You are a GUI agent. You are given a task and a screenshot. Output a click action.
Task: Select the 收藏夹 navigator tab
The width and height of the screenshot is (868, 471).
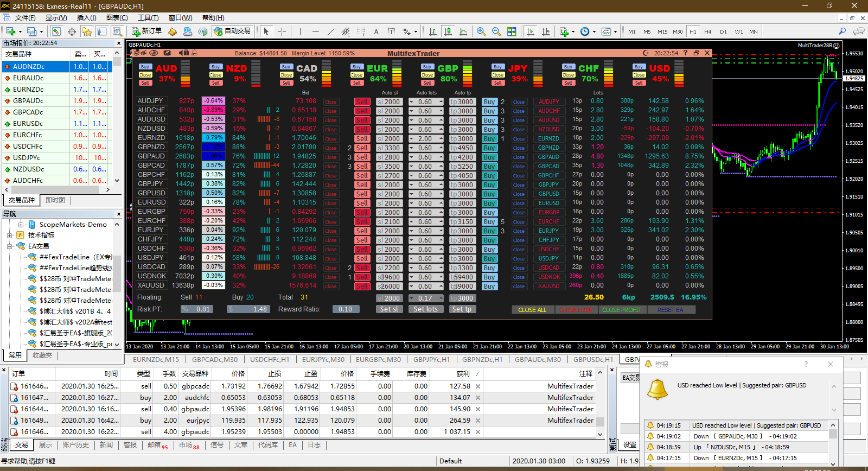[x=42, y=355]
